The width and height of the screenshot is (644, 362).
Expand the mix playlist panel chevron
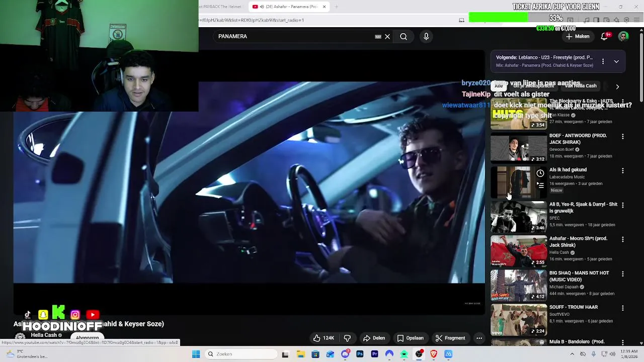click(616, 61)
